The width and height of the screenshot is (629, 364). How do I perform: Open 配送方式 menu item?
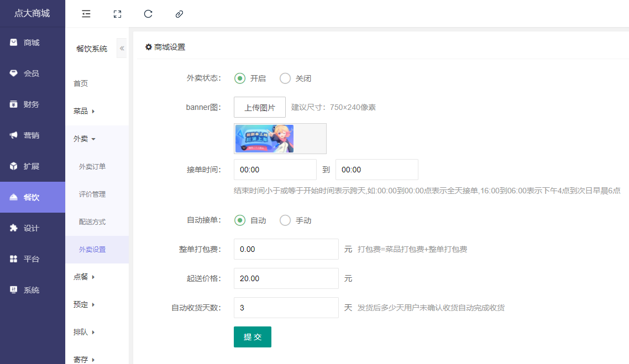92,221
